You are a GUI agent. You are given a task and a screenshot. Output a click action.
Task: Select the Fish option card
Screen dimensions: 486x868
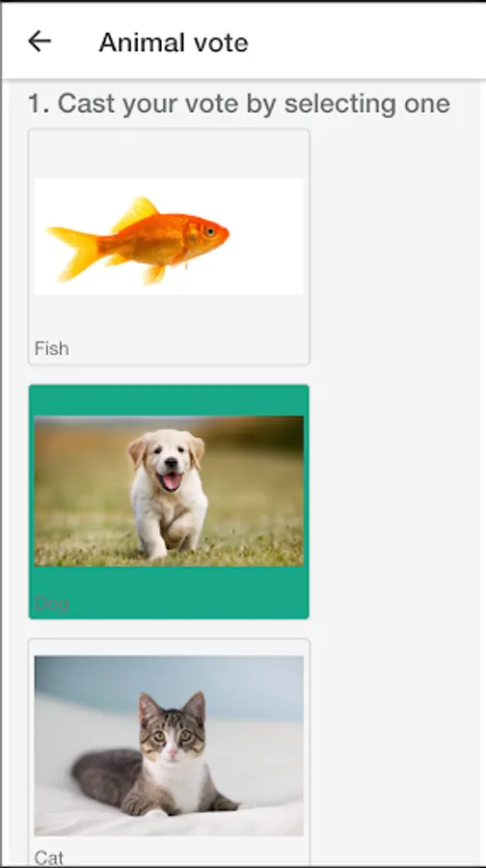[x=169, y=247]
